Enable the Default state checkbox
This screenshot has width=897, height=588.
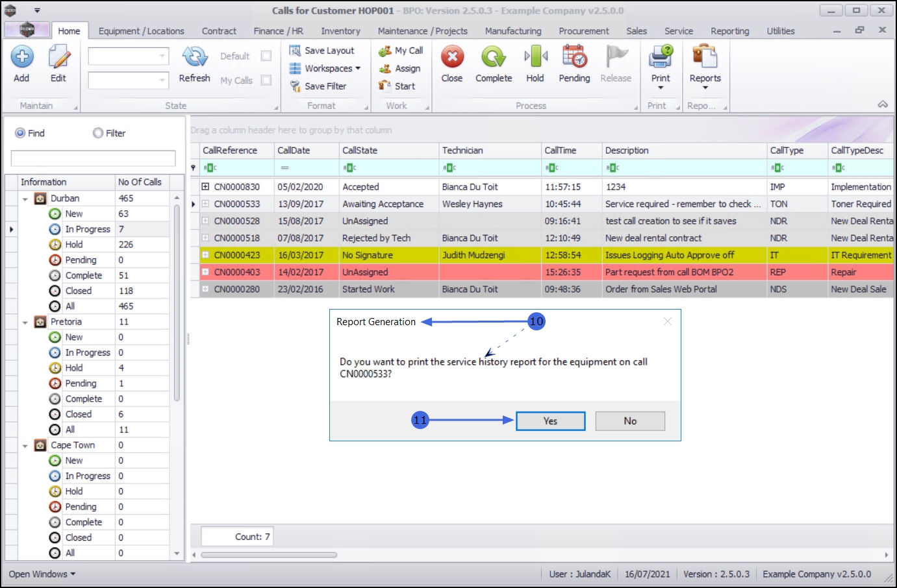(266, 56)
